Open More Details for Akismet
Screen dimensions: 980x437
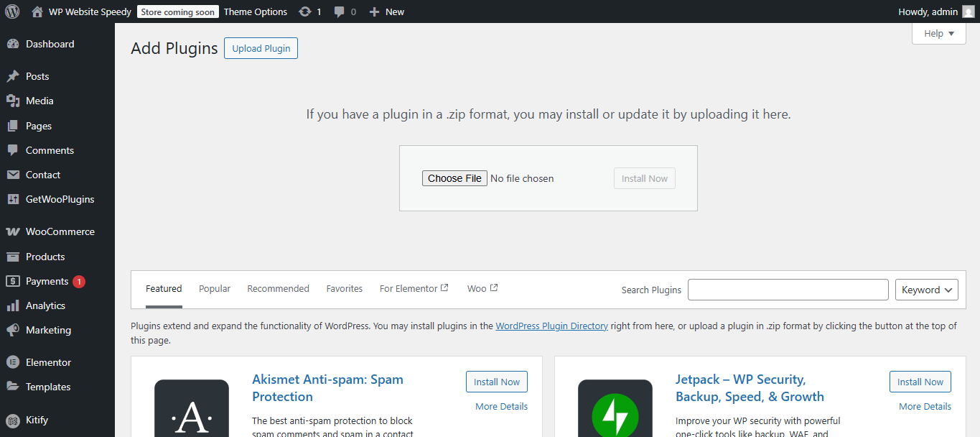pos(501,406)
